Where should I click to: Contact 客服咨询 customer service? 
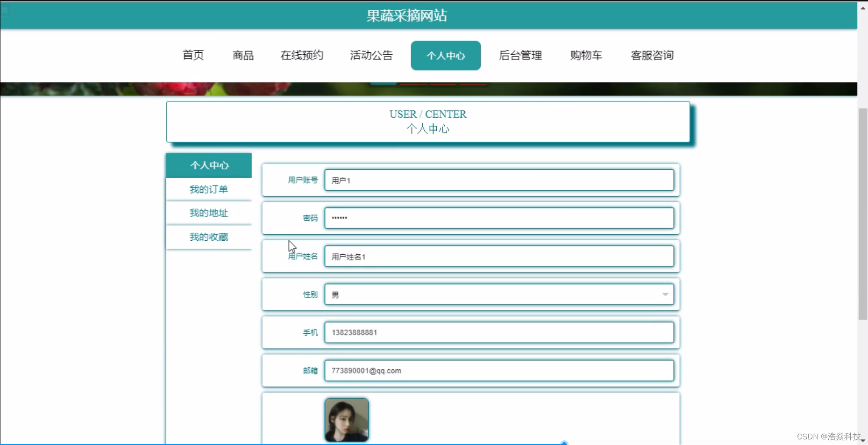click(652, 55)
